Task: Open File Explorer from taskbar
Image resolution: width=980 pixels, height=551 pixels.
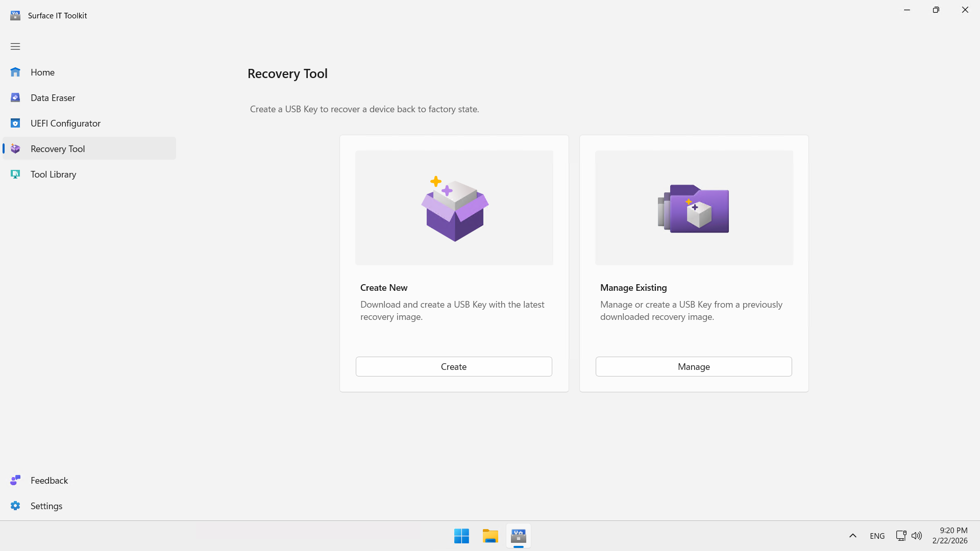Action: point(490,536)
